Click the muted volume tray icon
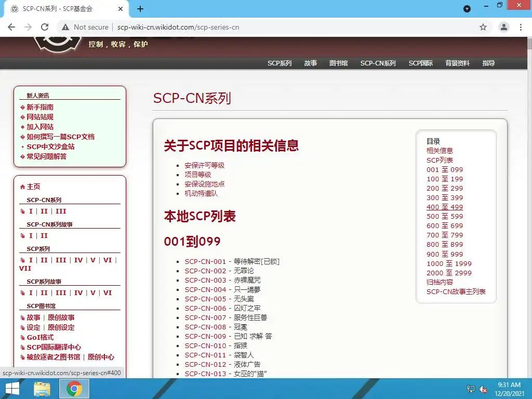 pyautogui.click(x=483, y=389)
